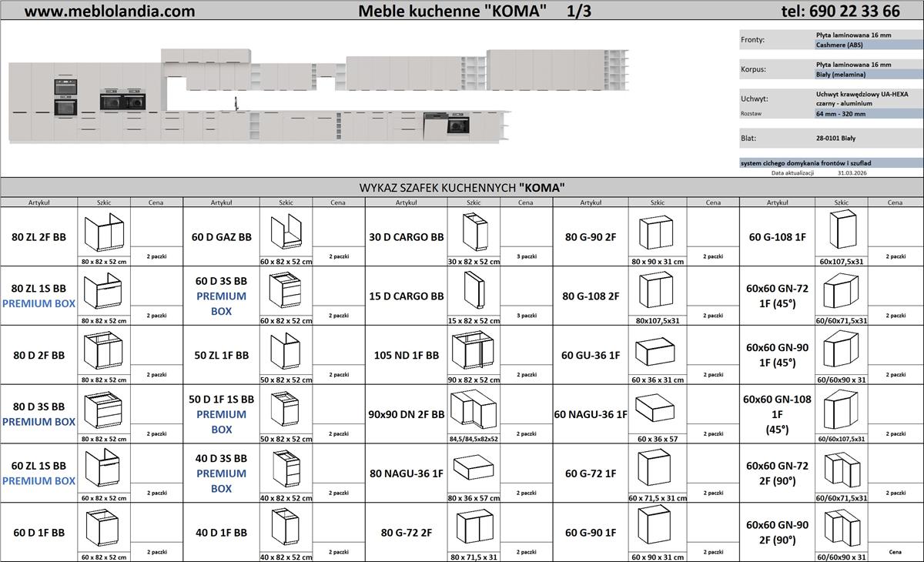924x562 pixels.
Task: Click the WYKAZ SZAFEK KUCHENNYCH "KOMA" heading
Action: click(x=463, y=187)
